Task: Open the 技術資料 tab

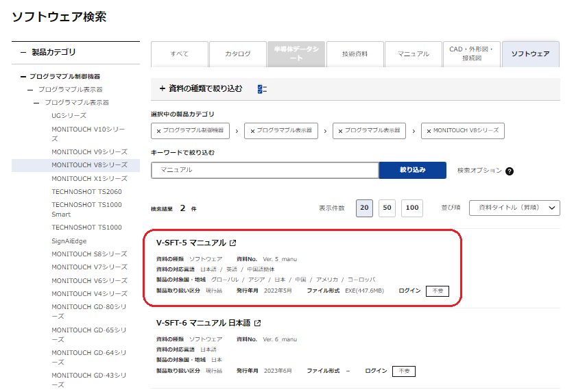Action: click(355, 54)
